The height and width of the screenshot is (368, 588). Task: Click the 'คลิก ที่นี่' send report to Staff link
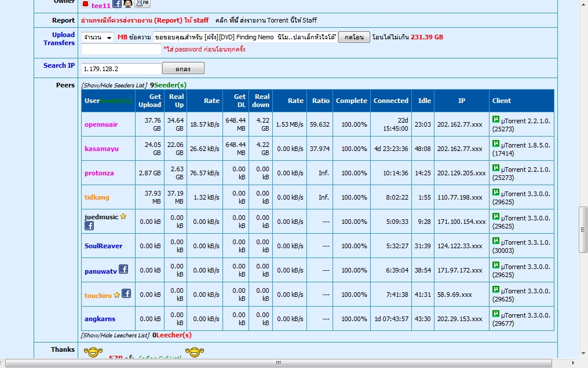point(266,20)
